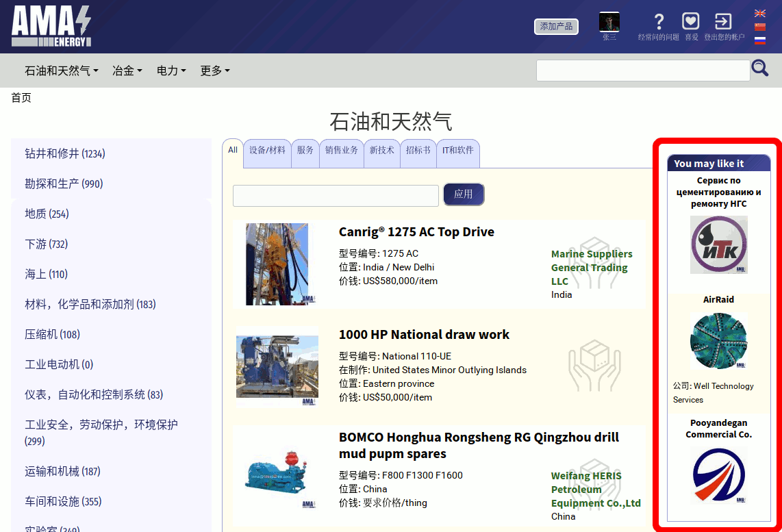Screen dimensions: 782x532
Task: Open the 材料，化学品和添加剂 (183) category
Action: point(90,305)
